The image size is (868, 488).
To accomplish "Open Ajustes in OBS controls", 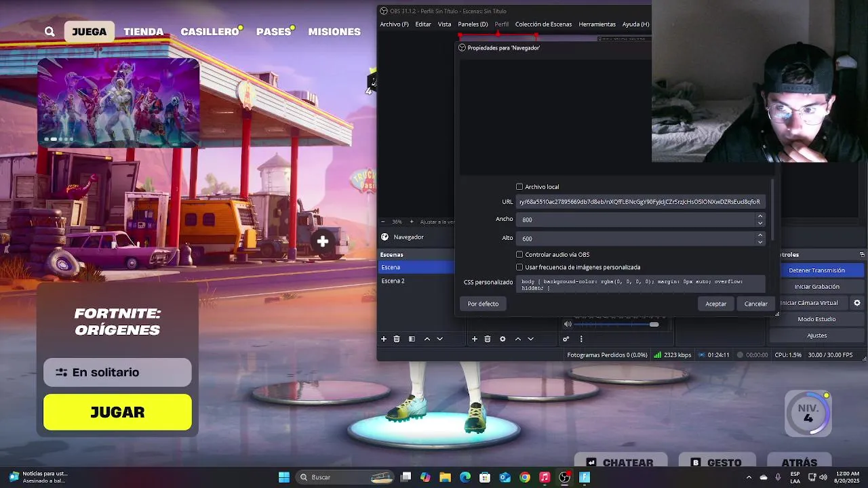I will point(816,335).
